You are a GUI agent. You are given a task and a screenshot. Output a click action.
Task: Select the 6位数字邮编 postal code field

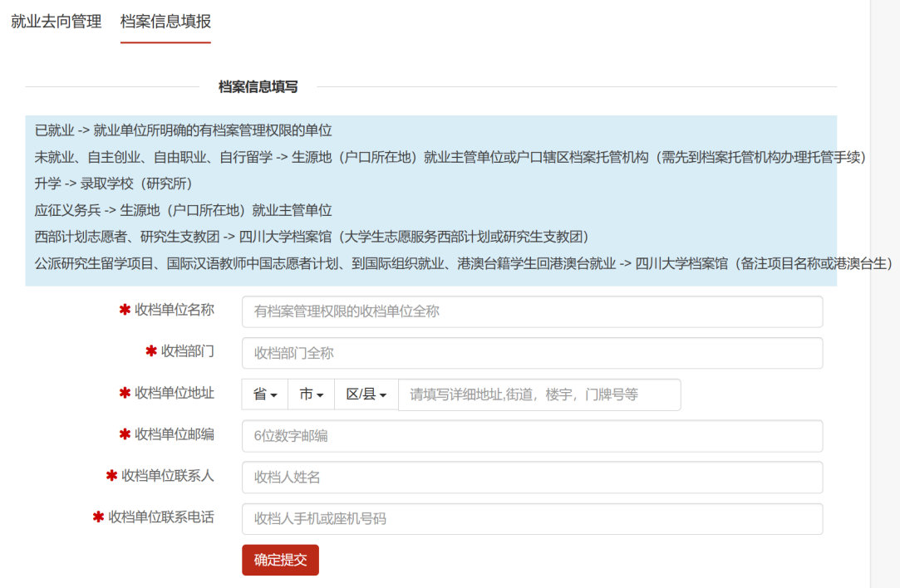point(532,436)
